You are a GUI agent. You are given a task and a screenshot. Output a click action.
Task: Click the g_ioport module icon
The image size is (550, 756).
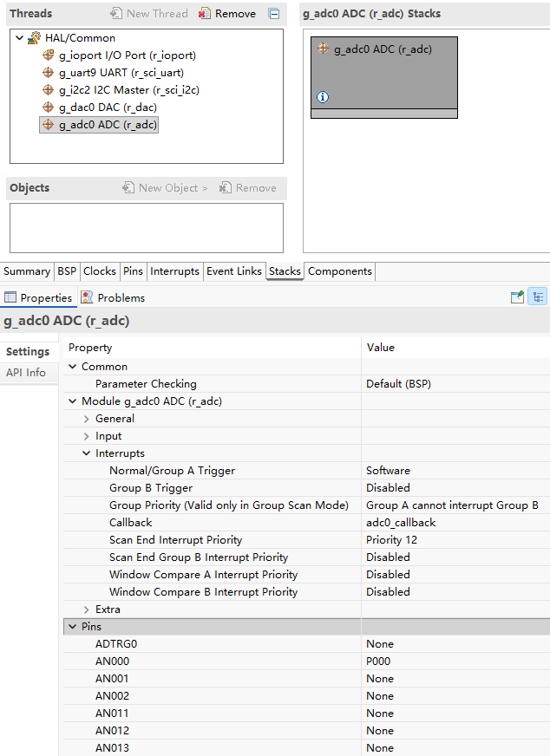pos(49,55)
